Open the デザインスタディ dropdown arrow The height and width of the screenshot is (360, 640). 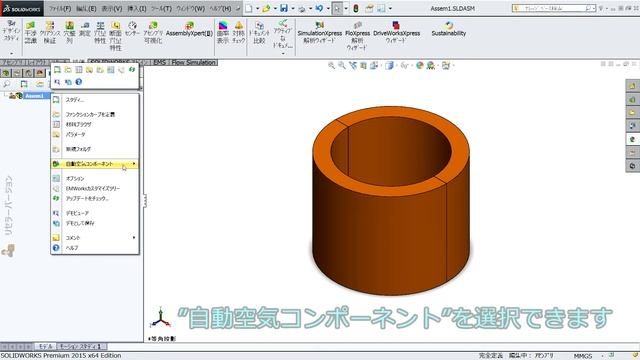(x=11, y=53)
